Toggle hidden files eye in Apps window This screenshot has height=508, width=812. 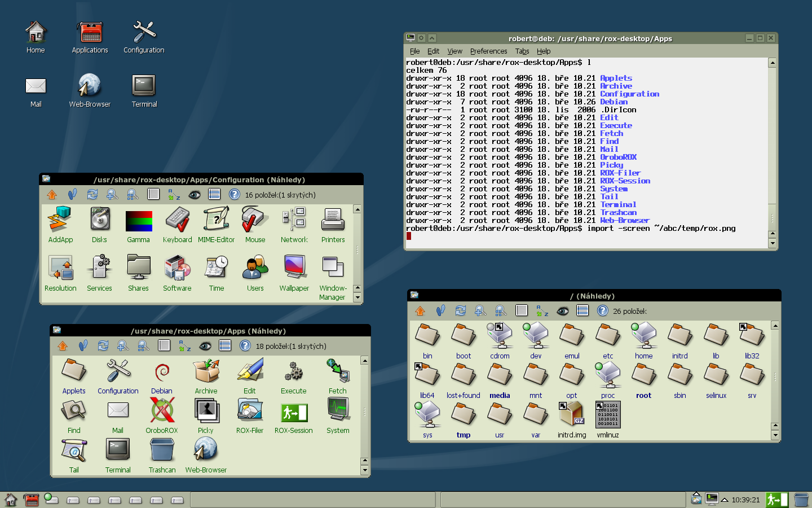click(x=205, y=346)
